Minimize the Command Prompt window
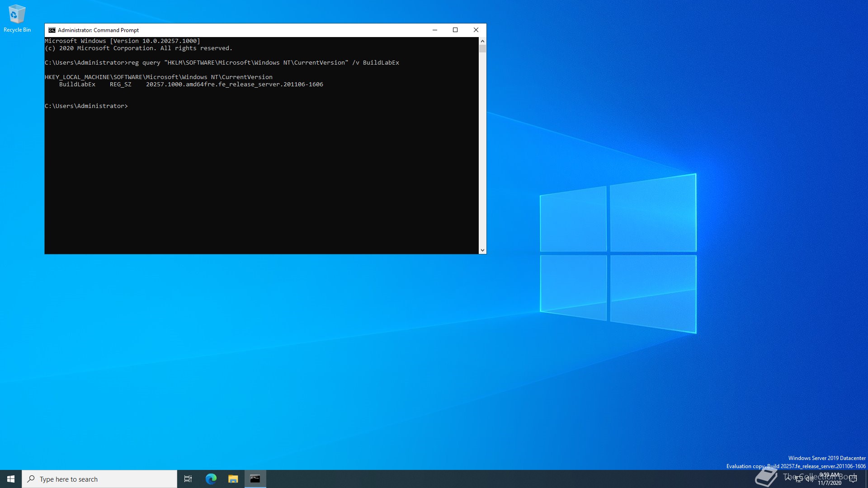The height and width of the screenshot is (488, 868). click(435, 30)
